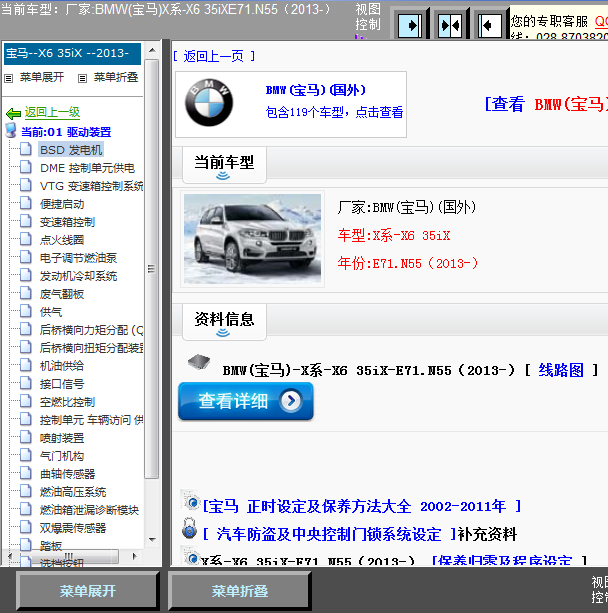Screen dimensions: 608x613
Task: Select the 燃油箱泄漏诊断模块 tree item
Action: (89, 510)
